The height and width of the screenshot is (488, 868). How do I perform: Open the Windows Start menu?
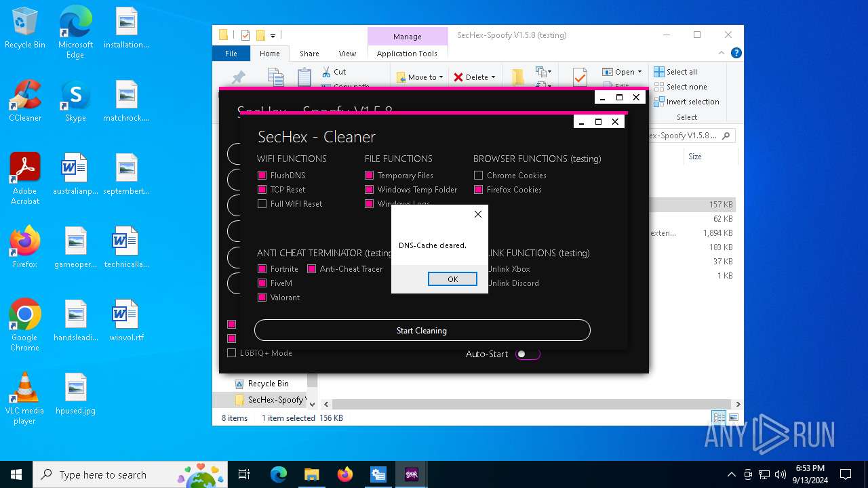point(16,474)
